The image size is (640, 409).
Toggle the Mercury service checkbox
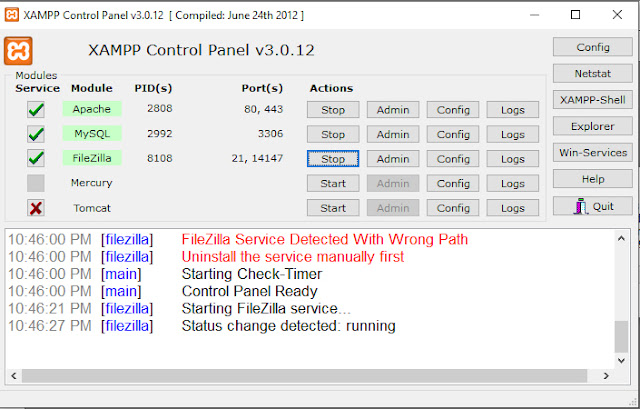(36, 183)
